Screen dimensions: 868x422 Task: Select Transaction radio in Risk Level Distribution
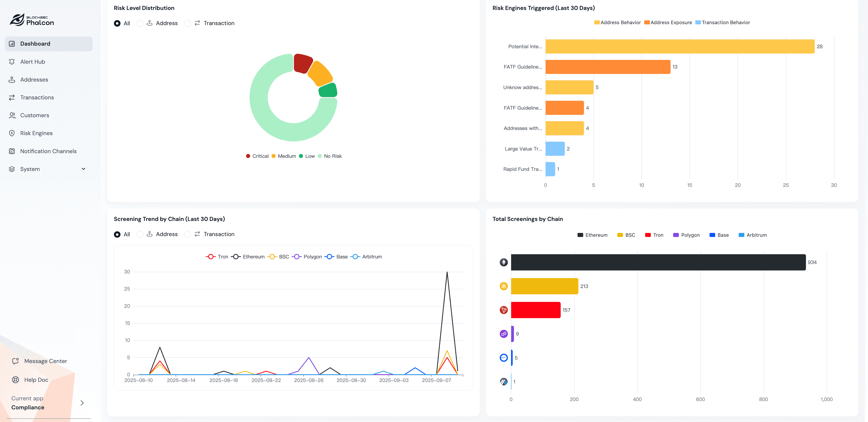[x=187, y=23]
